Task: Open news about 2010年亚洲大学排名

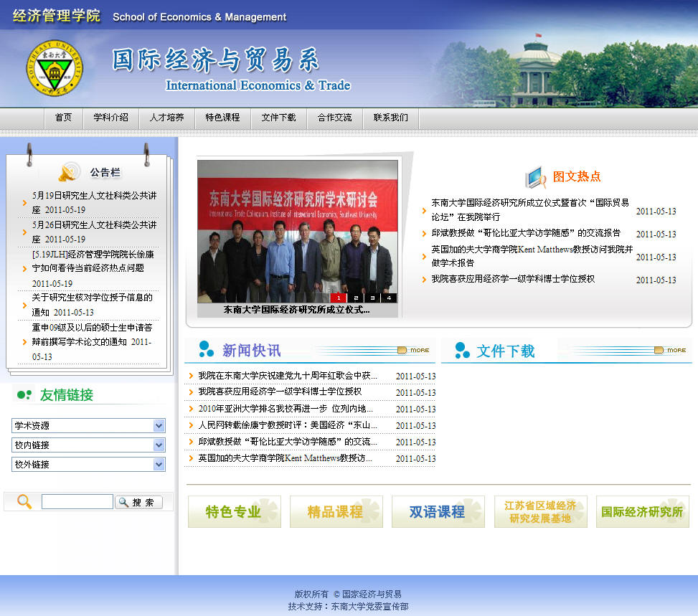Action: click(x=286, y=409)
